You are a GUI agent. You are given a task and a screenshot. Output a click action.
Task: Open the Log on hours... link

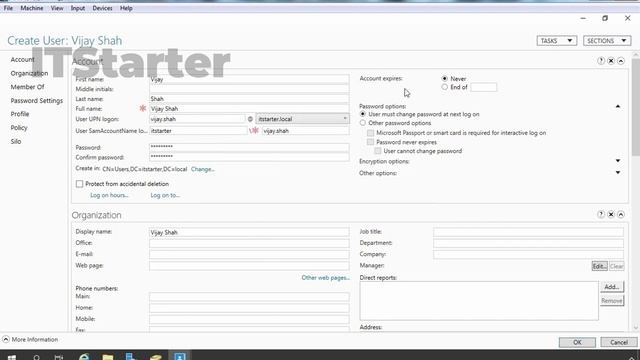click(109, 196)
